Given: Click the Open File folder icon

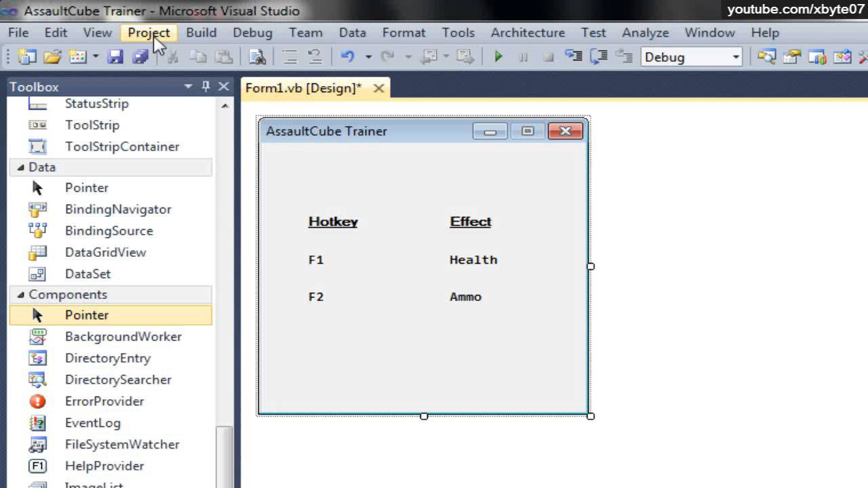Looking at the screenshot, I should [x=52, y=57].
